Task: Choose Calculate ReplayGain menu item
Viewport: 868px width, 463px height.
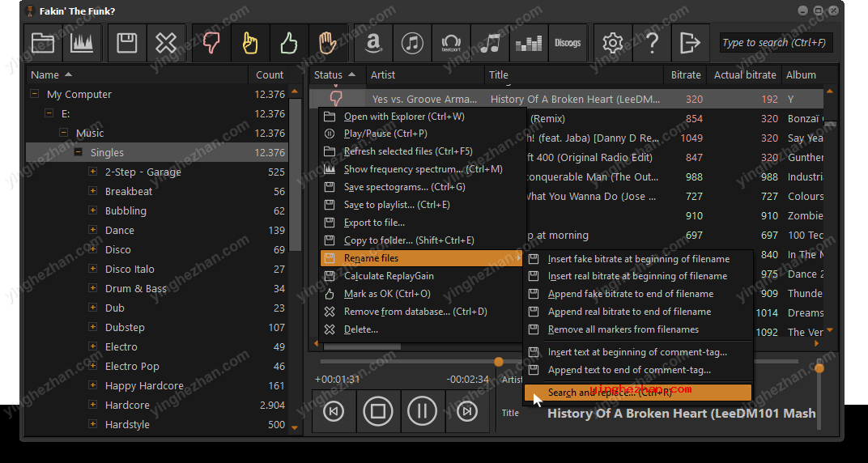Action: (422, 276)
